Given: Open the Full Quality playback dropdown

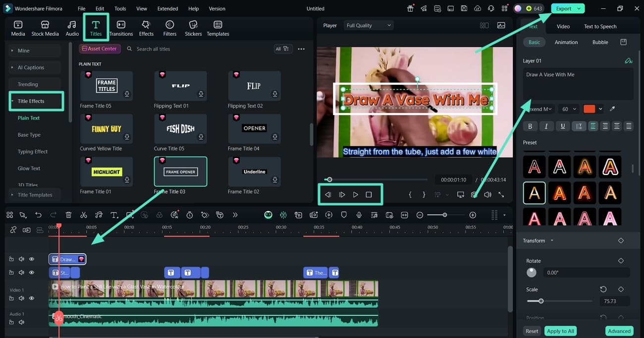Looking at the screenshot, I should coord(368,25).
